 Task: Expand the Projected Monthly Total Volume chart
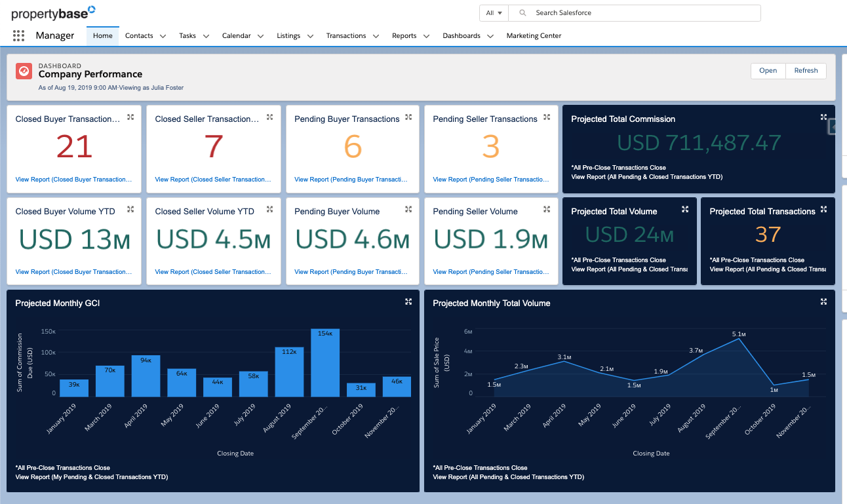[823, 301]
